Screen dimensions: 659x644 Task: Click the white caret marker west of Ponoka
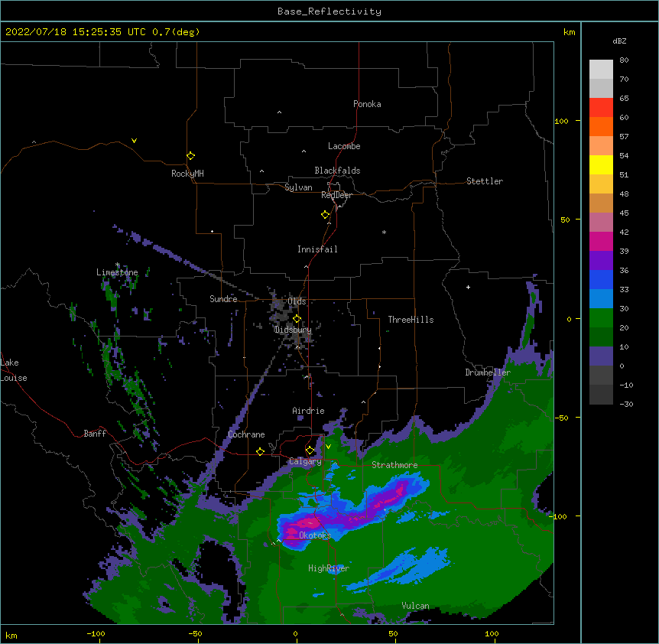click(280, 112)
